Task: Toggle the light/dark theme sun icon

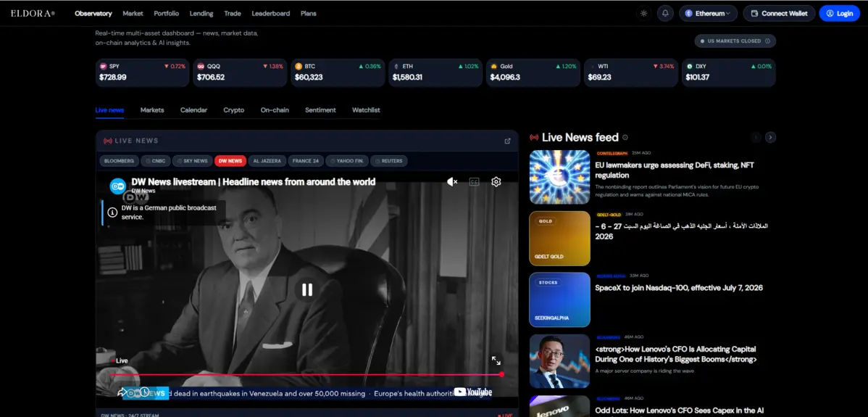Action: pyautogui.click(x=643, y=13)
